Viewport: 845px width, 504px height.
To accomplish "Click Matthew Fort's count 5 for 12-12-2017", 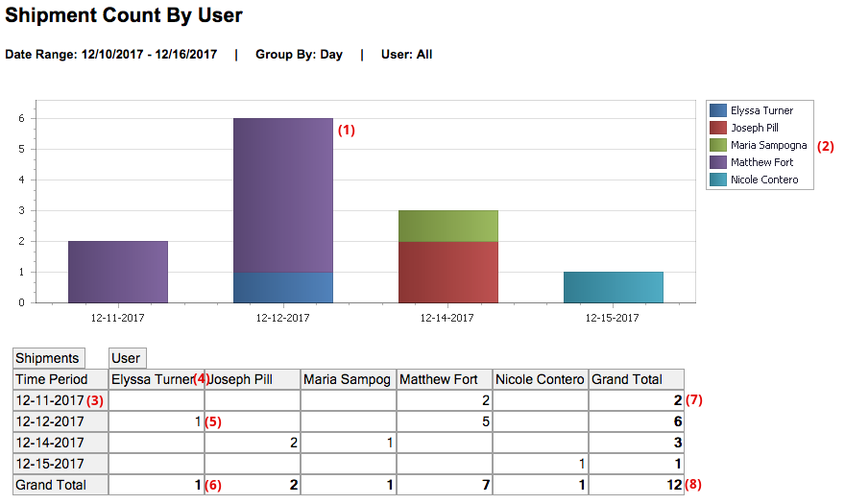I will (x=444, y=421).
